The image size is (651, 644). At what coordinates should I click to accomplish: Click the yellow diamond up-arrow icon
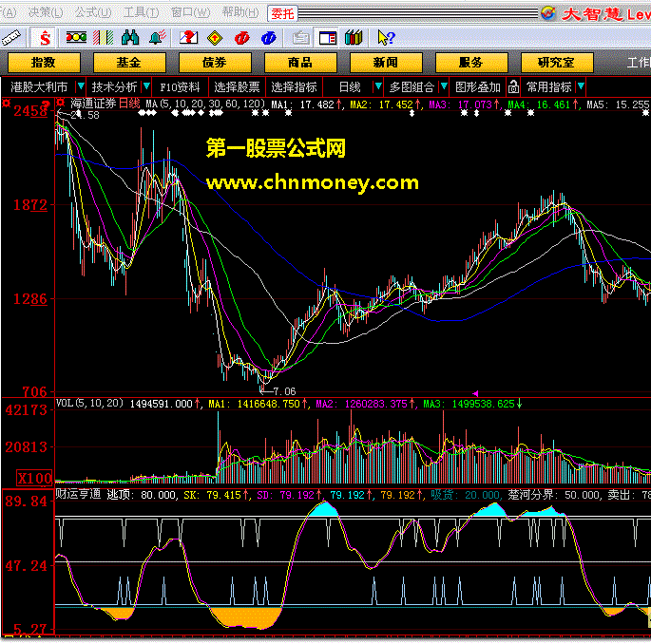click(215, 38)
